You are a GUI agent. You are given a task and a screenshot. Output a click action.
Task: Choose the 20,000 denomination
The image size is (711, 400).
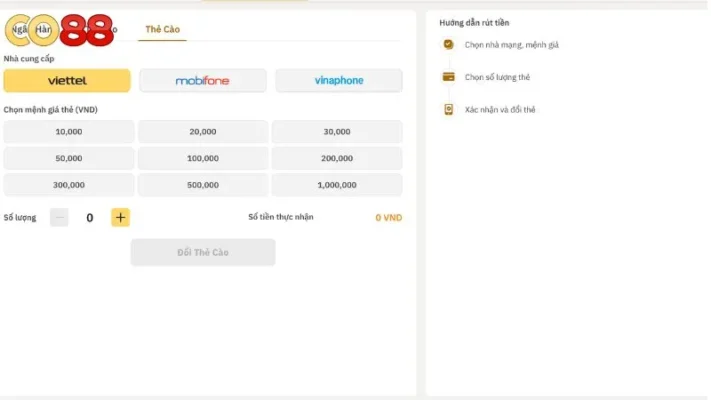203,132
